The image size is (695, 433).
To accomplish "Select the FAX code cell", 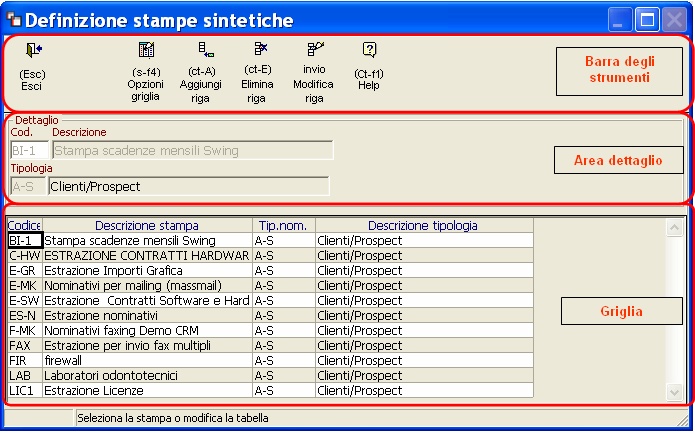I will tap(25, 346).
